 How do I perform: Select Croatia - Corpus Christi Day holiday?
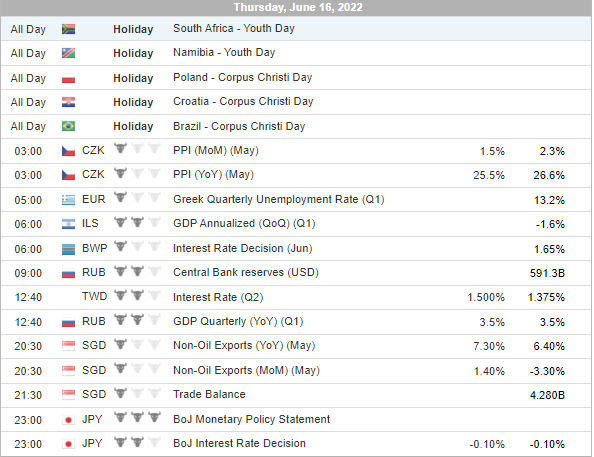tap(243, 101)
